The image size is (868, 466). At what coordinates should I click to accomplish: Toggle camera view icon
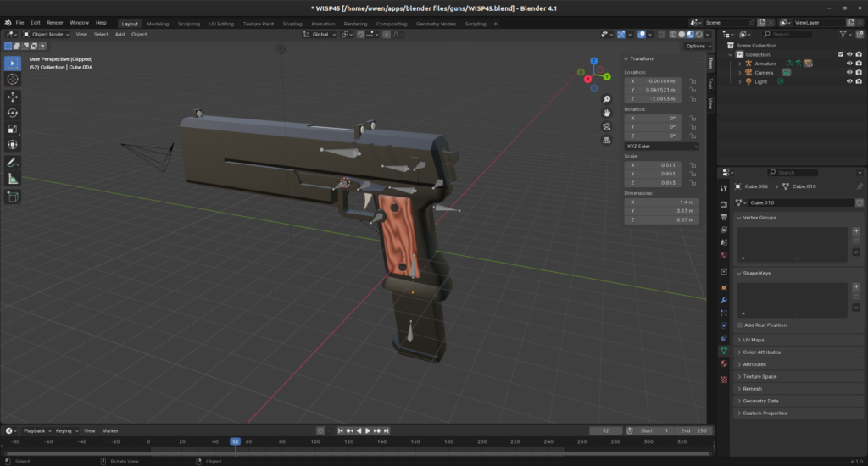pyautogui.click(x=607, y=127)
